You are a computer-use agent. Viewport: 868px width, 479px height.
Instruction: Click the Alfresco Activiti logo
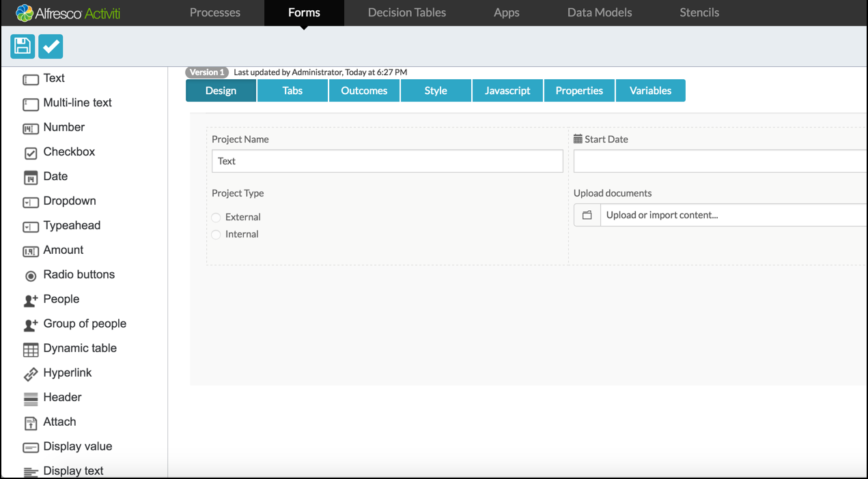[68, 13]
